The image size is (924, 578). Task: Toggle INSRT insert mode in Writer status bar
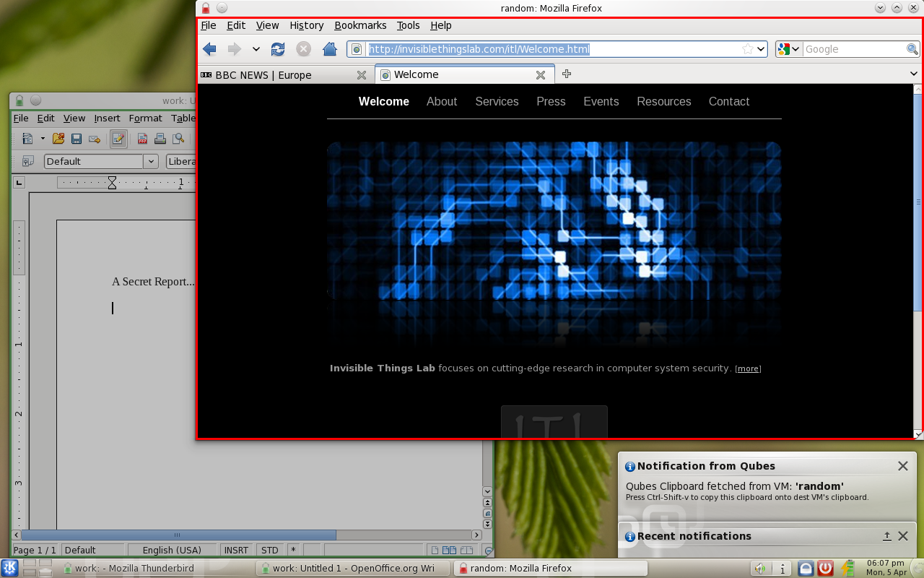236,550
